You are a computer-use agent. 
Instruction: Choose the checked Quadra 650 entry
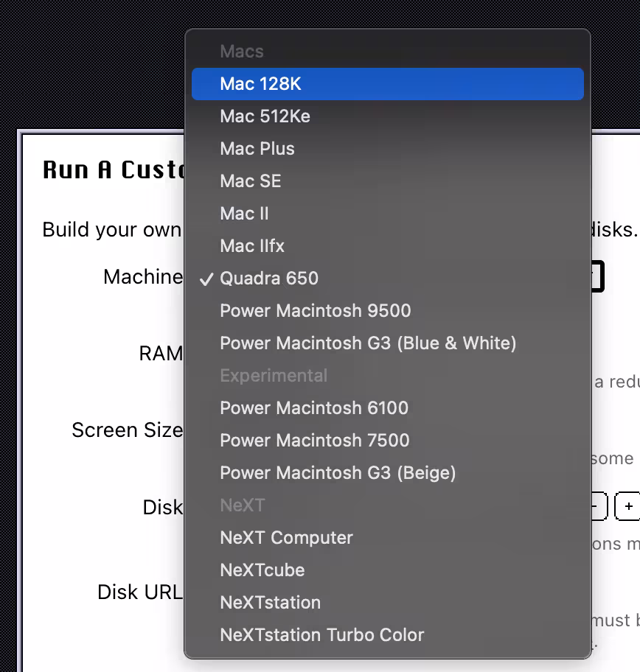pyautogui.click(x=387, y=279)
